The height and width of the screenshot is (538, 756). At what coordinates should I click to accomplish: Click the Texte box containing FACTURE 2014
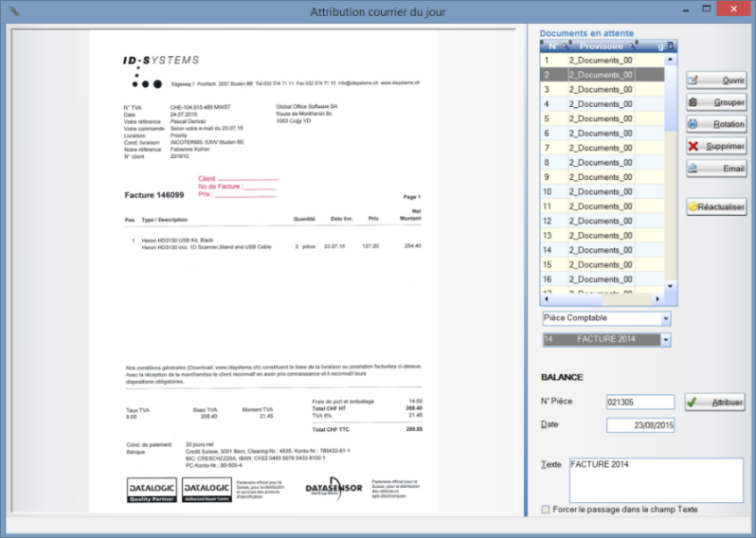(657, 480)
